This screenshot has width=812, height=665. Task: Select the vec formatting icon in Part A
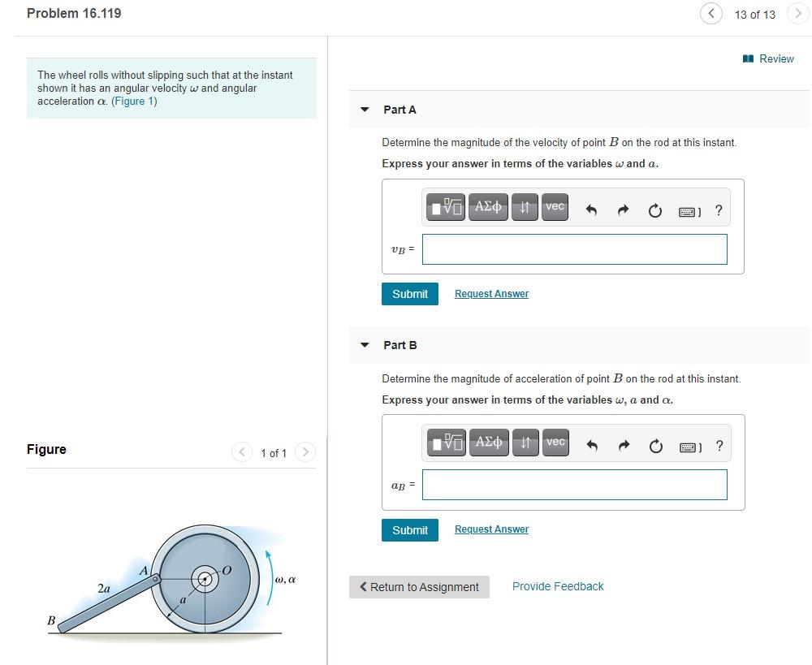tap(554, 207)
